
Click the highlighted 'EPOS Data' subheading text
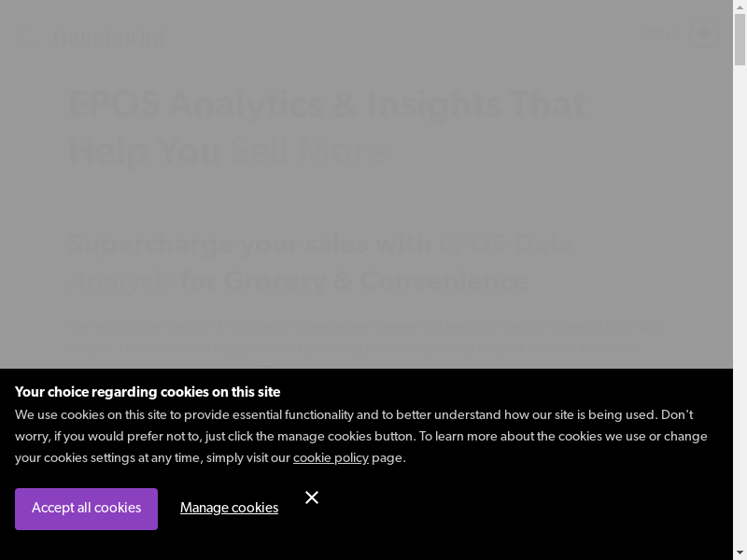tap(505, 245)
